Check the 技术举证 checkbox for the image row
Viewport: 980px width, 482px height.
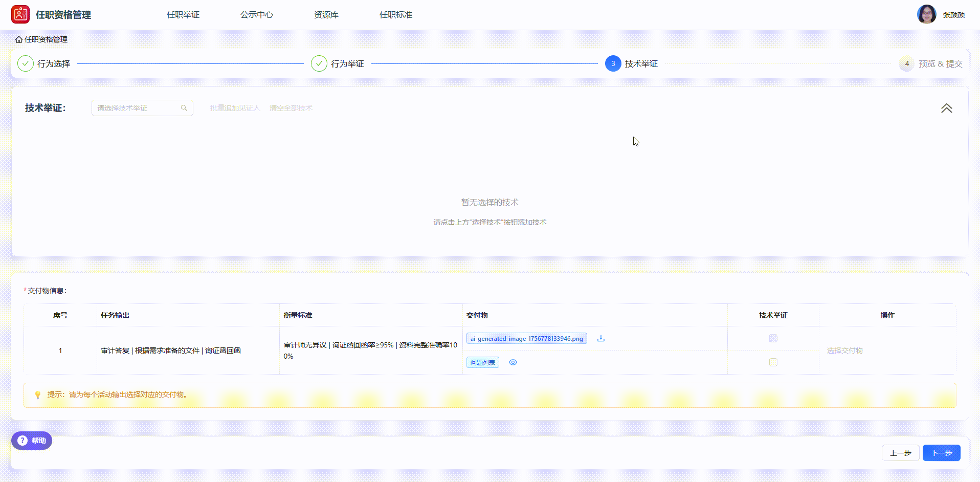pos(773,338)
